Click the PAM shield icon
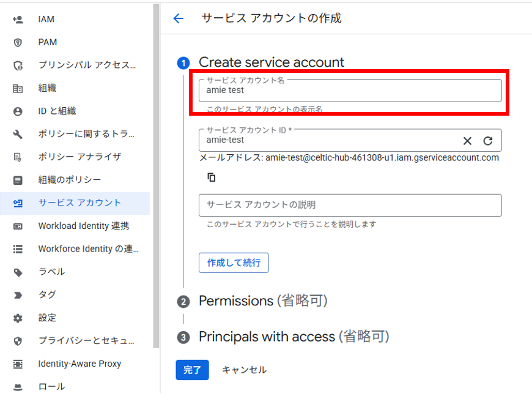 click(18, 42)
